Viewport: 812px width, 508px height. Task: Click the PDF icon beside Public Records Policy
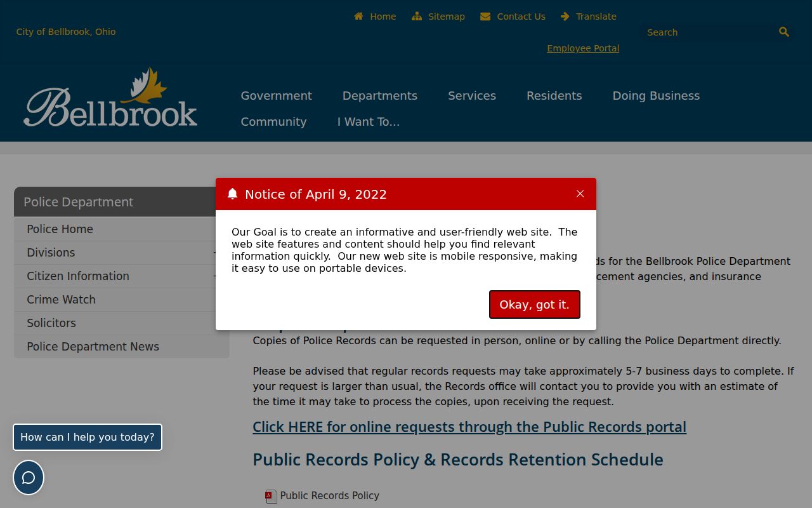(x=271, y=497)
